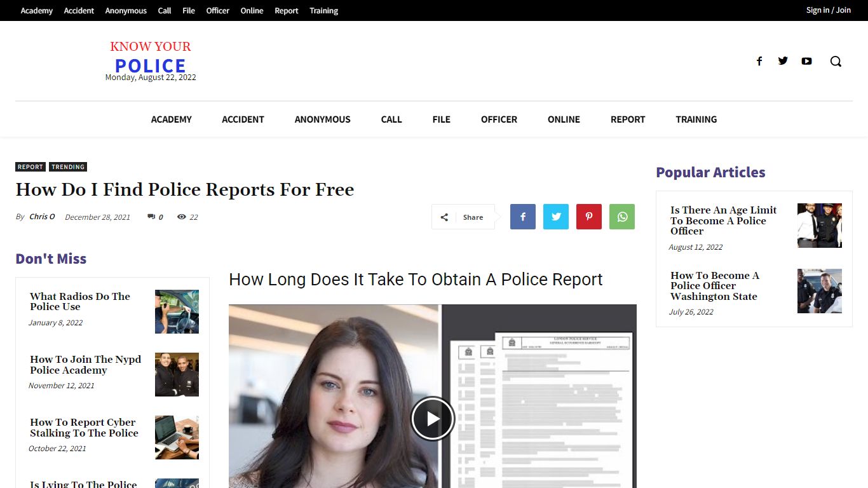Open thumbnail for cyber stalking article
The image size is (868, 488).
pos(177,437)
